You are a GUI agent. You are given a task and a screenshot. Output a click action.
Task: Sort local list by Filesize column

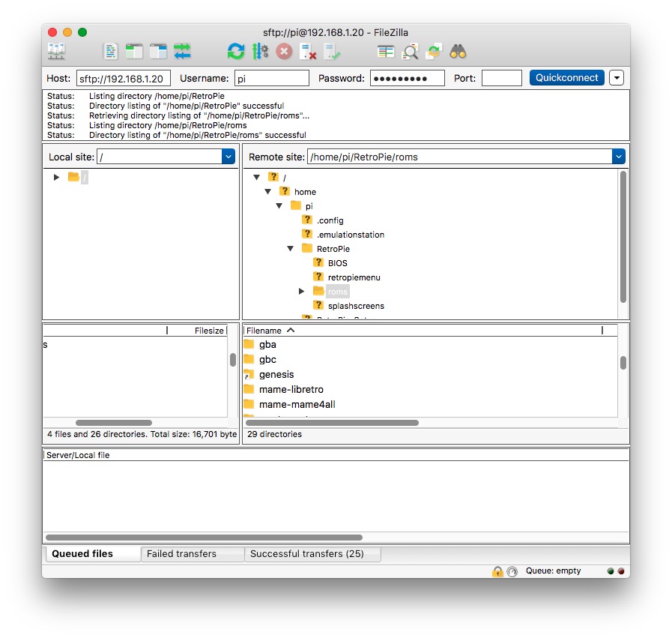click(197, 331)
